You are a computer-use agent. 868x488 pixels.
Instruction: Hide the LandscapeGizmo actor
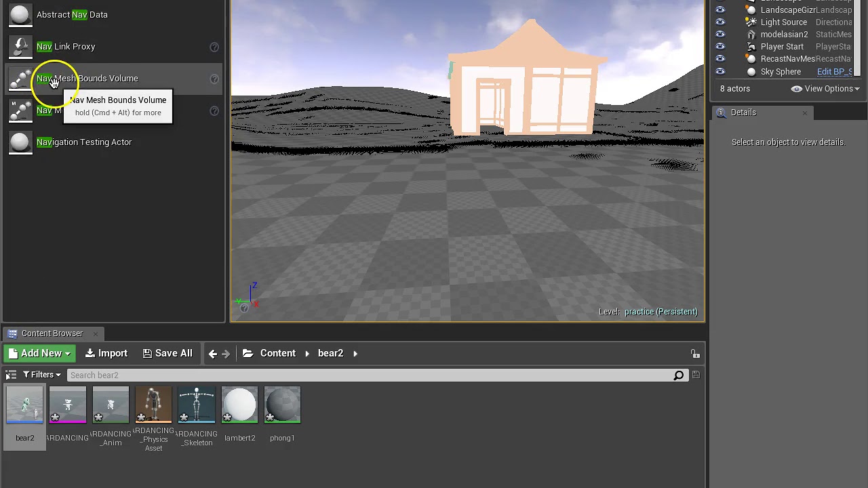click(720, 9)
